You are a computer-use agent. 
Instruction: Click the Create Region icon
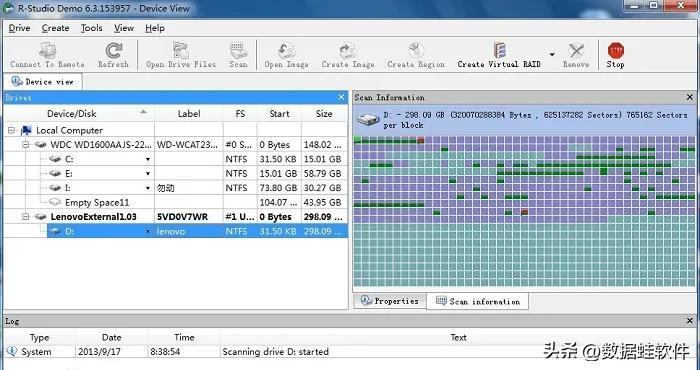(x=416, y=55)
